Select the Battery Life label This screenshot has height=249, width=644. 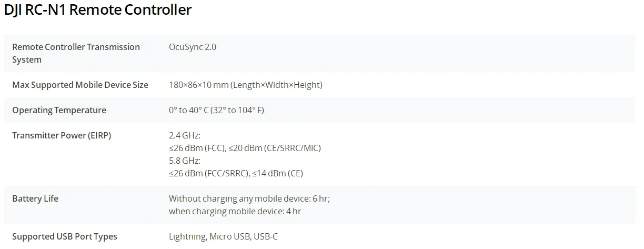(x=35, y=198)
